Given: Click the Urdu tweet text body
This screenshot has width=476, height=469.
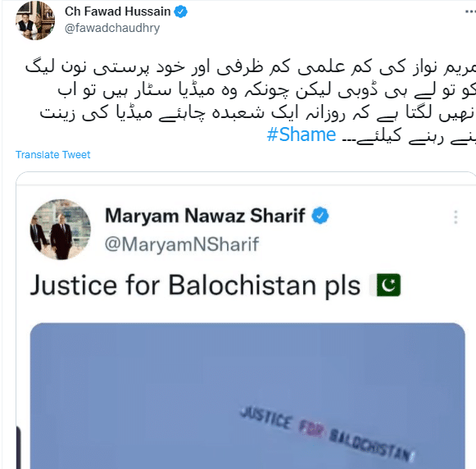Looking at the screenshot, I should (251, 101).
